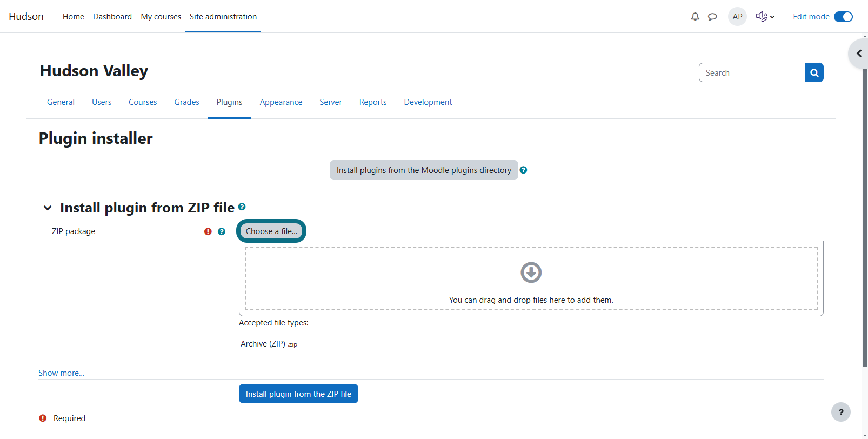Click help icon beside ZIP package label
Image resolution: width=868 pixels, height=439 pixels.
222,231
